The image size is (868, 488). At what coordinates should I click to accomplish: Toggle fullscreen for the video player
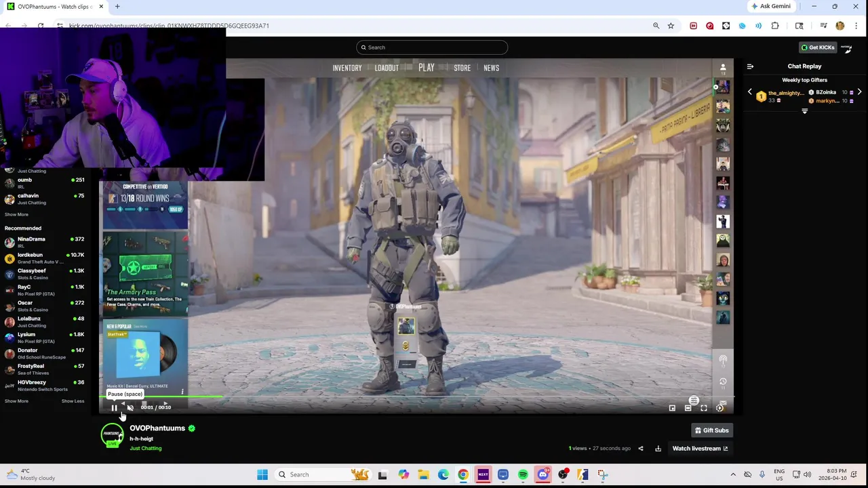[x=704, y=408]
